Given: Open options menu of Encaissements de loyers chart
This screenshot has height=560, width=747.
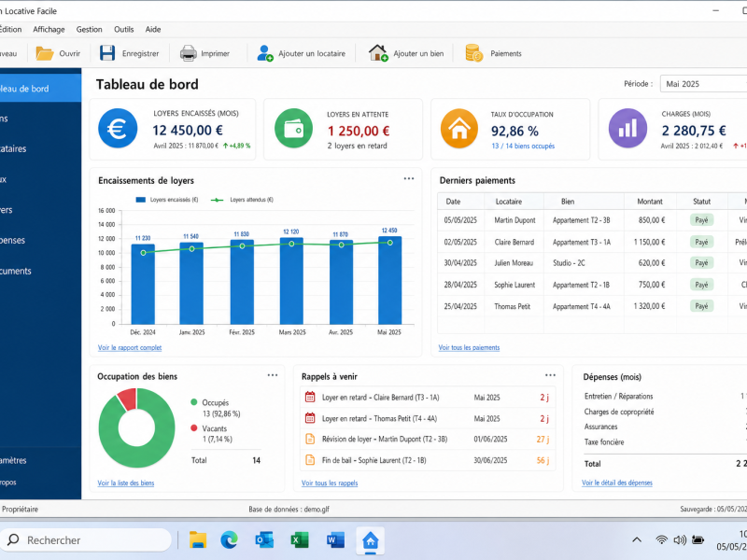Looking at the screenshot, I should tap(409, 179).
